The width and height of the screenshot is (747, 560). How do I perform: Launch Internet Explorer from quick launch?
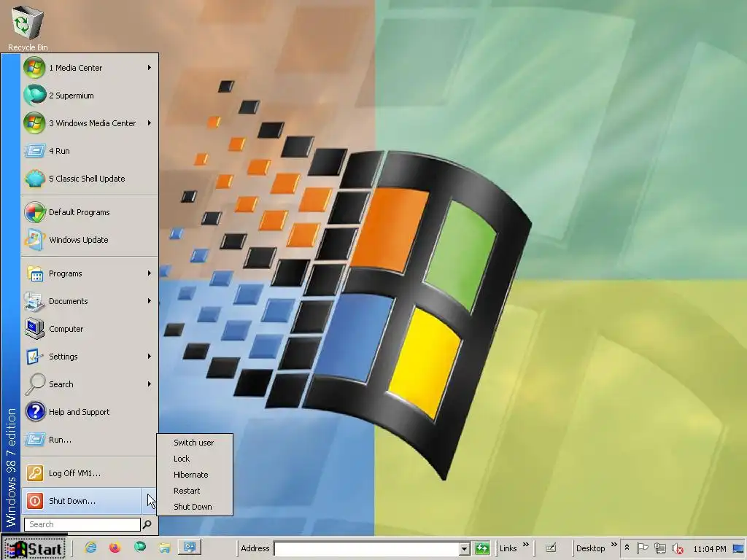click(x=90, y=548)
